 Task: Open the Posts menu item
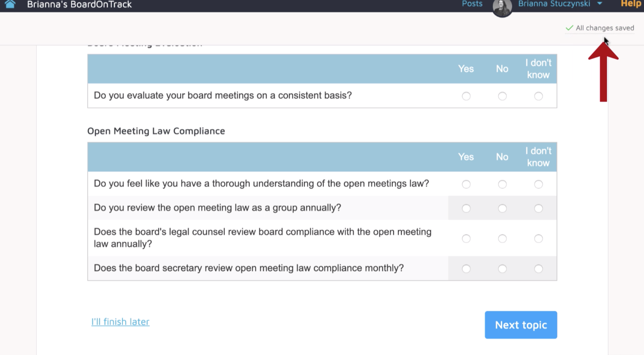[x=472, y=4]
